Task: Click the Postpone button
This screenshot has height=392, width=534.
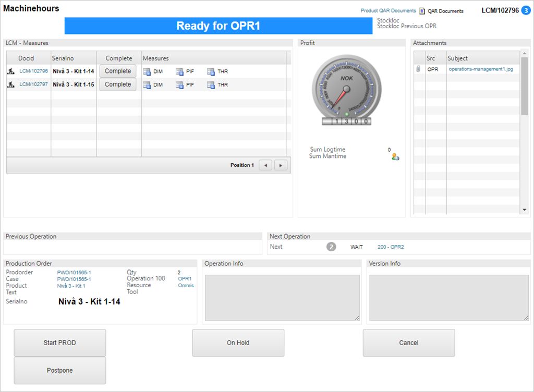Action: (59, 371)
